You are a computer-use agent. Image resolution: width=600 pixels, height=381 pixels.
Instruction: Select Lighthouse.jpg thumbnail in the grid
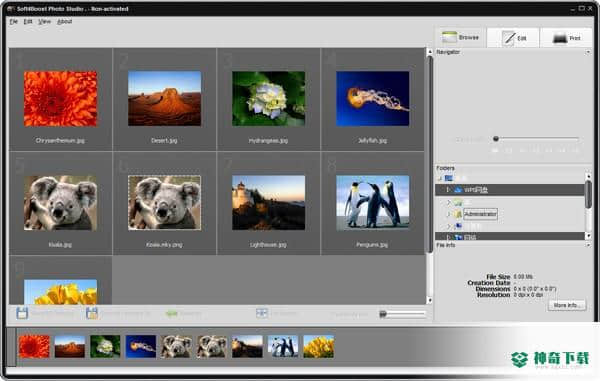(269, 203)
